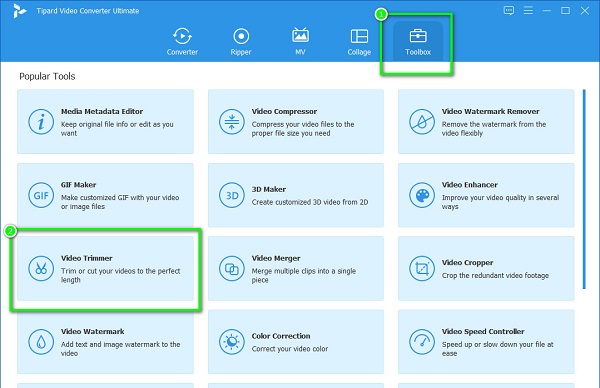Click the Video Merger icon
The image size is (600, 388).
pos(232,269)
